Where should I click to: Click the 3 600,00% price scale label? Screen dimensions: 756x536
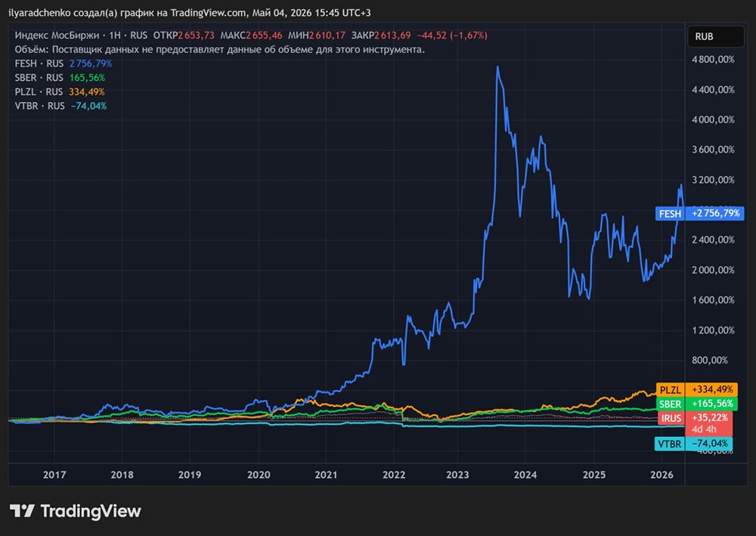pos(713,150)
